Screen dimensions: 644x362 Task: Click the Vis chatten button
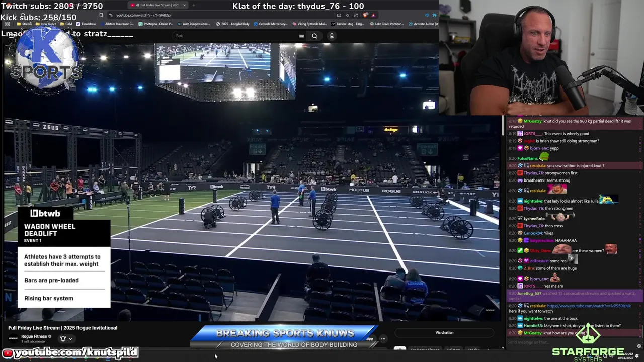pos(444,332)
